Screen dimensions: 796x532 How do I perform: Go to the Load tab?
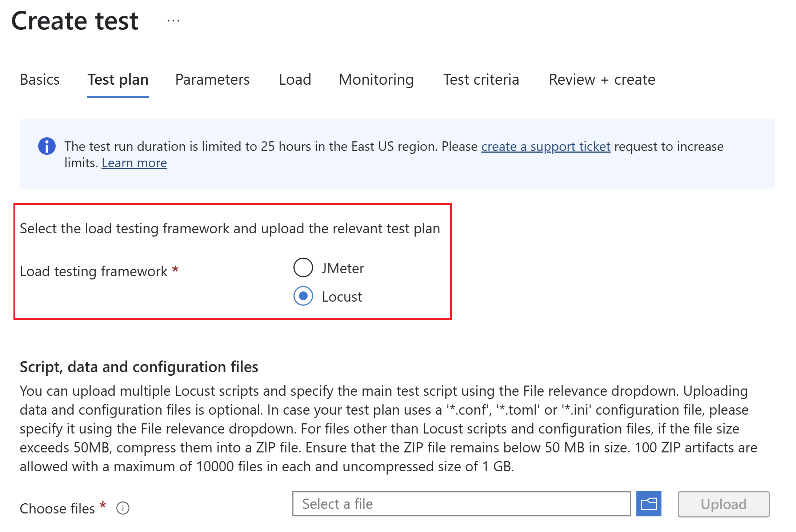point(295,80)
